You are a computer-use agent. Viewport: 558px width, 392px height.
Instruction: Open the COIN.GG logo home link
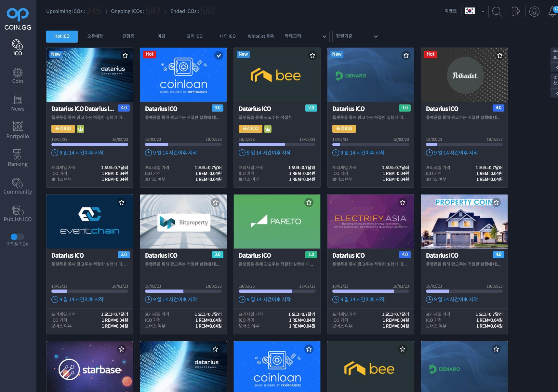click(x=18, y=19)
